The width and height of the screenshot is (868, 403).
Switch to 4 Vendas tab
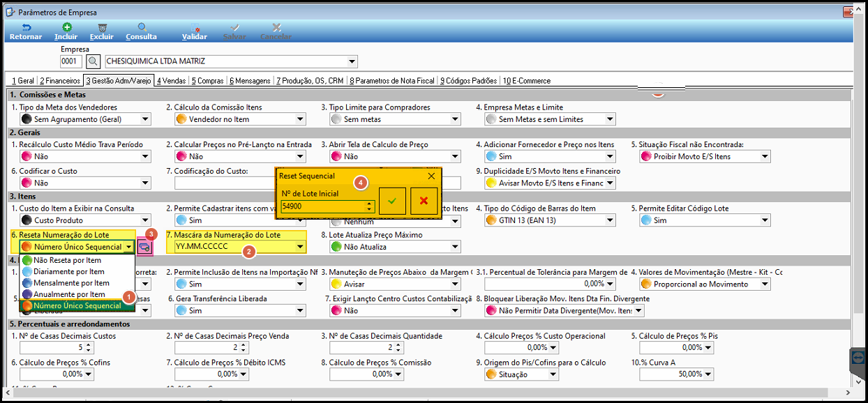coord(171,81)
